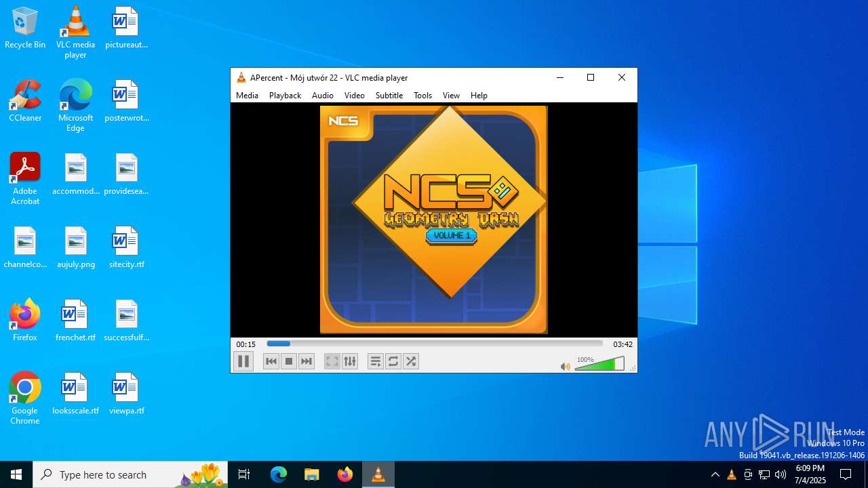Screen dimensions: 868x488
Task: Toggle the playlist view
Action: coord(376,361)
